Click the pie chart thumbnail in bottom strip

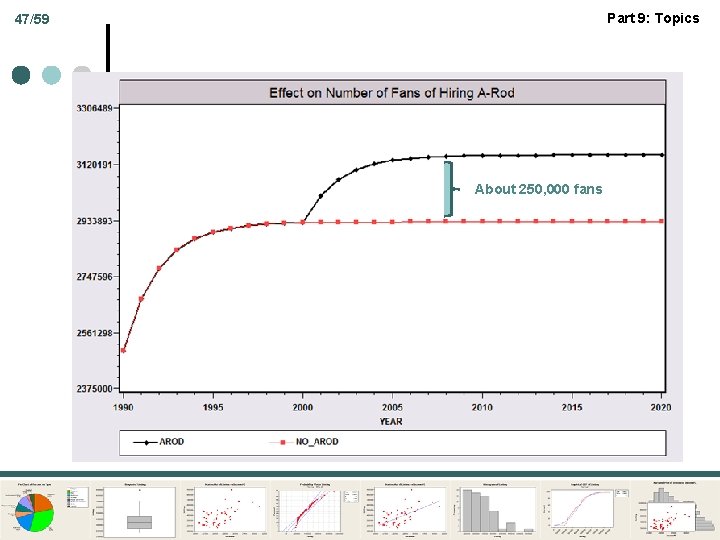pyautogui.click(x=45, y=509)
